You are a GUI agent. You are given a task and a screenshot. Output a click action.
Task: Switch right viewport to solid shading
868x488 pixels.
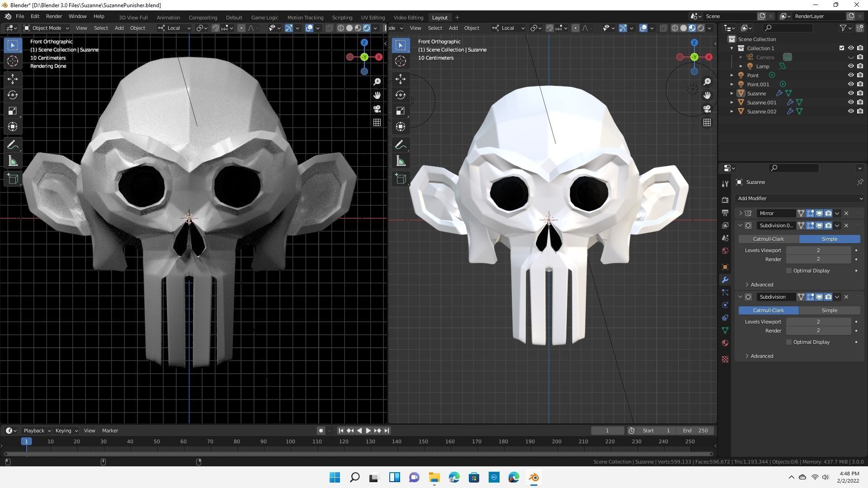[684, 28]
